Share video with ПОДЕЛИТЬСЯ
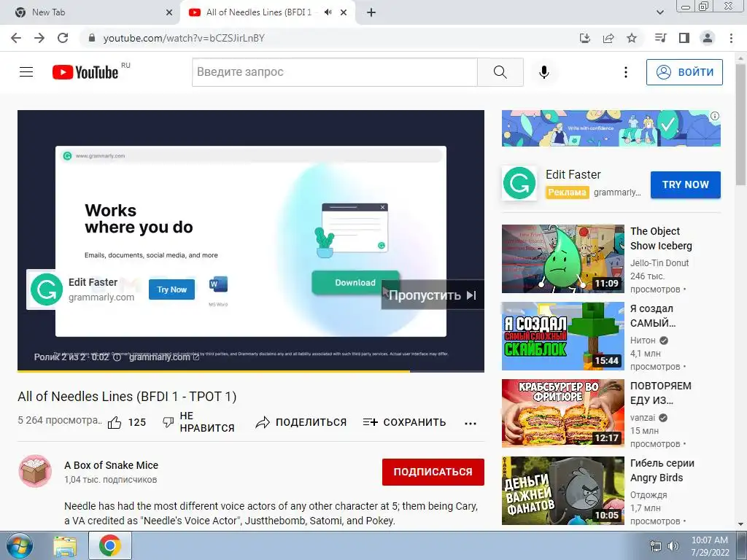Image resolution: width=747 pixels, height=560 pixels. 301,422
